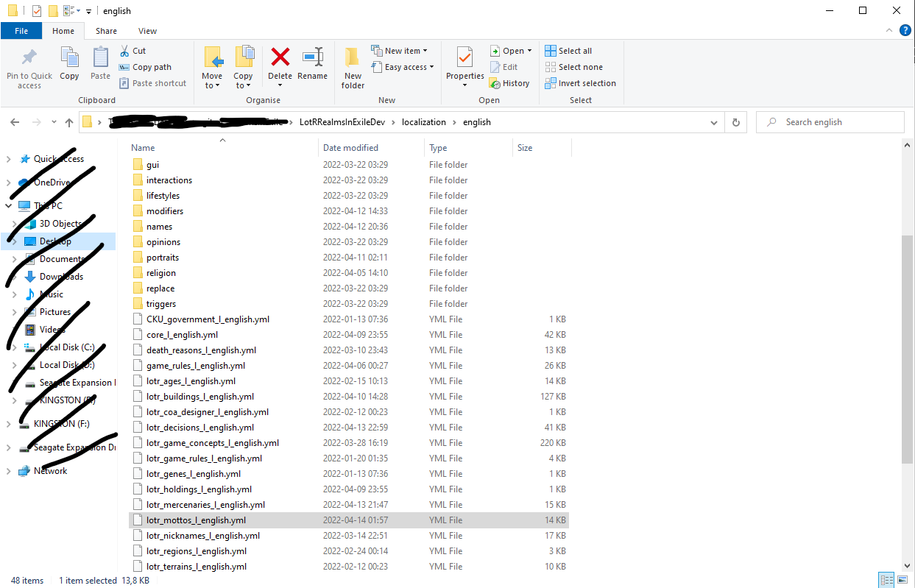The height and width of the screenshot is (588, 915).
Task: Click Copy path in Clipboard group
Action: [145, 67]
